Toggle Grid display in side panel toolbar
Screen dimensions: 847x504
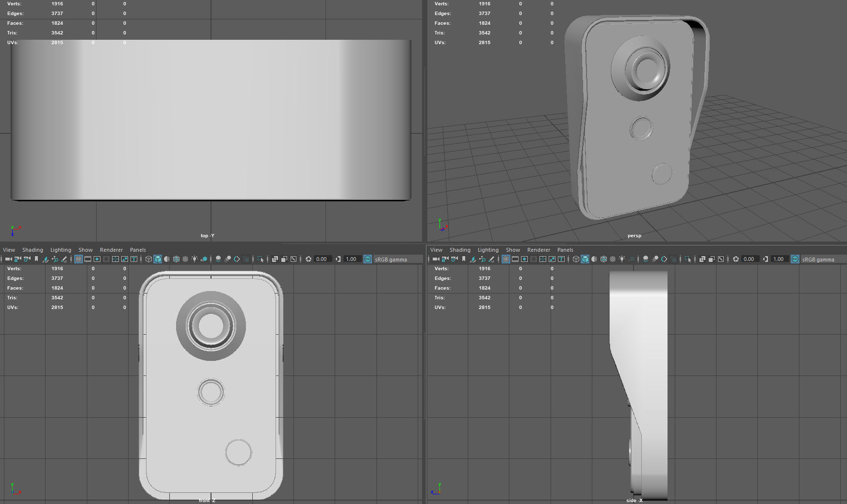[x=505, y=259]
